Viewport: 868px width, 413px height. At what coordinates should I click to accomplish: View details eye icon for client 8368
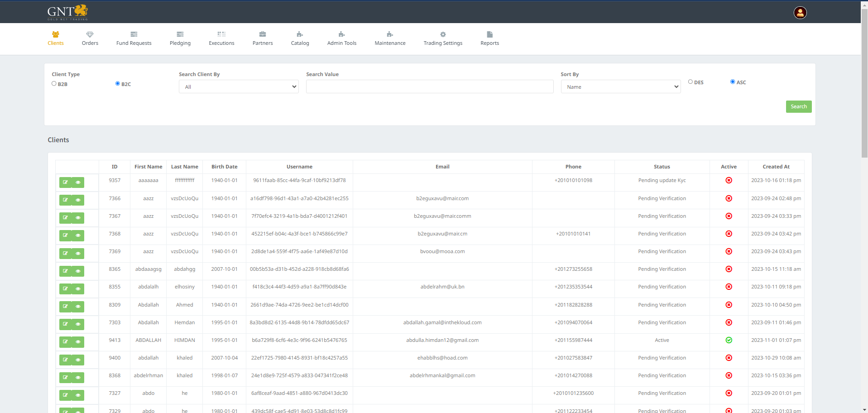(78, 377)
